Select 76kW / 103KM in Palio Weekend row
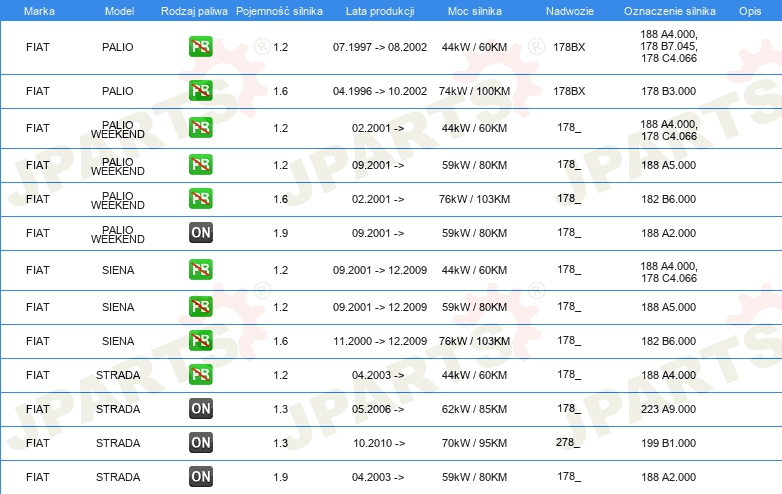The image size is (782, 494). (474, 199)
